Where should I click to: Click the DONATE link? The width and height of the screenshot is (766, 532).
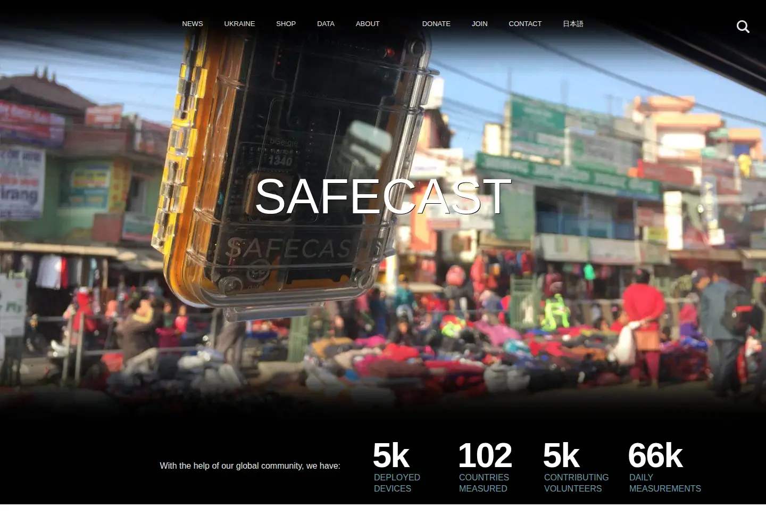click(436, 24)
